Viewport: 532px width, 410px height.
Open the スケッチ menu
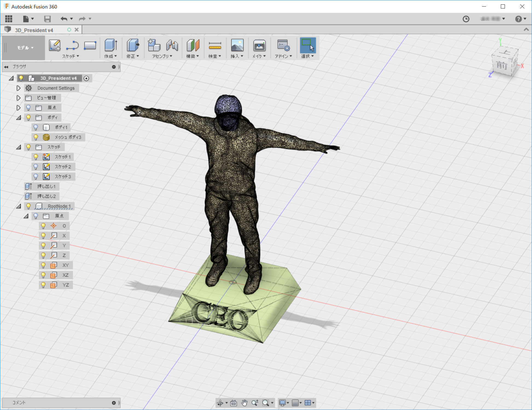point(71,56)
